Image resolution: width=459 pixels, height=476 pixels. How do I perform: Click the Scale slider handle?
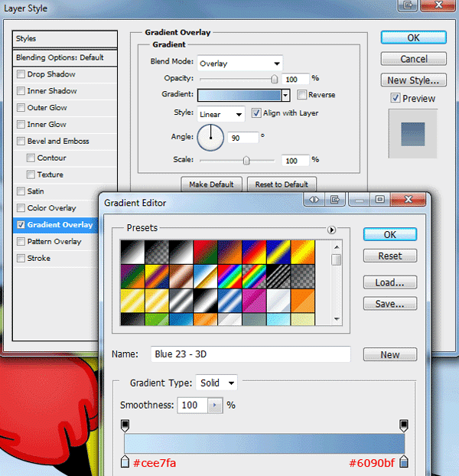pos(246,160)
